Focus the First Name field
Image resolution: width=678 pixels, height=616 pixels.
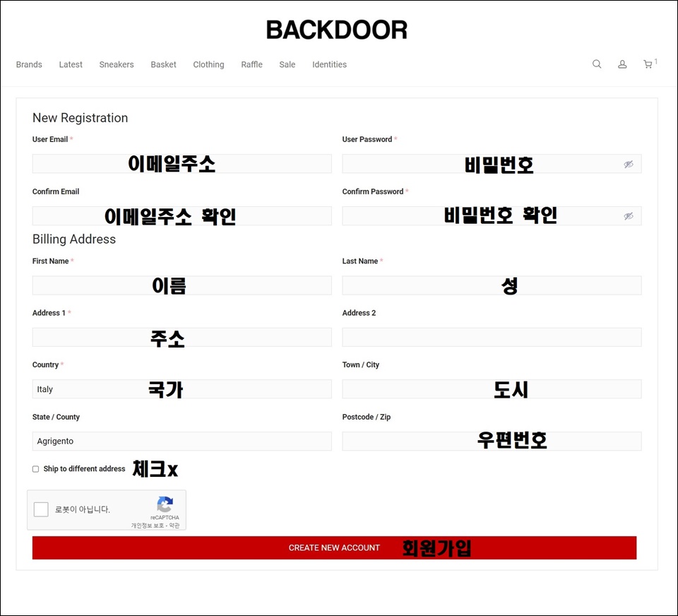(x=182, y=285)
